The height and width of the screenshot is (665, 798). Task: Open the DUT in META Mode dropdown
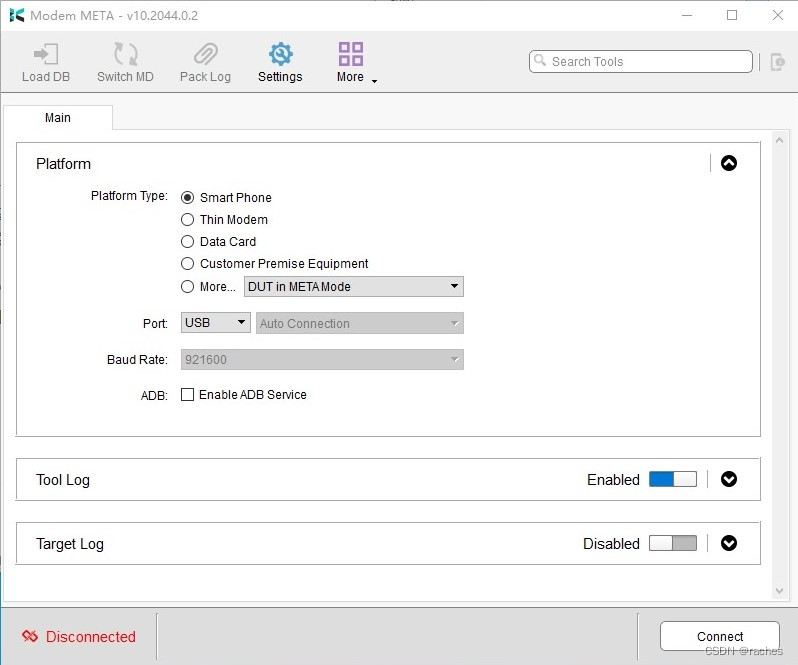[x=354, y=286]
